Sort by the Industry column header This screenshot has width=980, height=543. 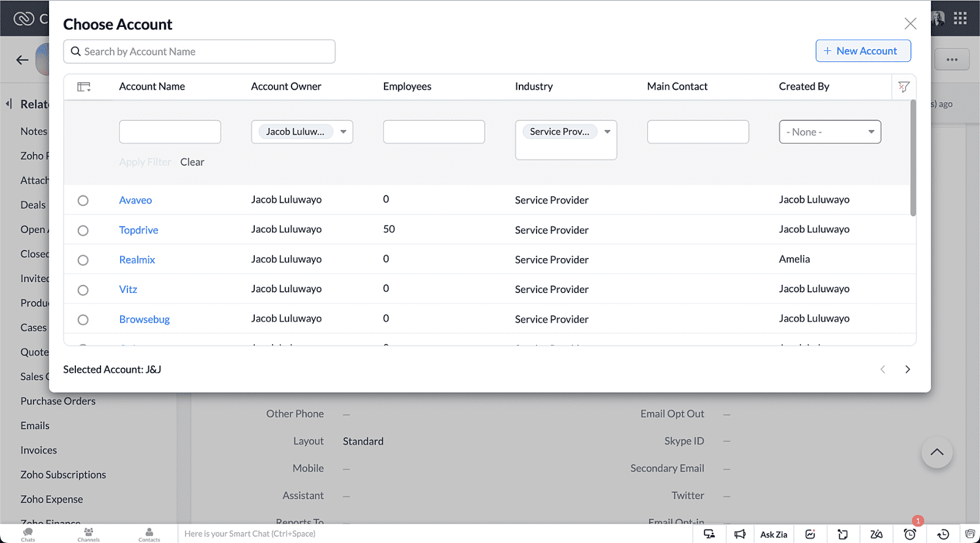pyautogui.click(x=533, y=86)
